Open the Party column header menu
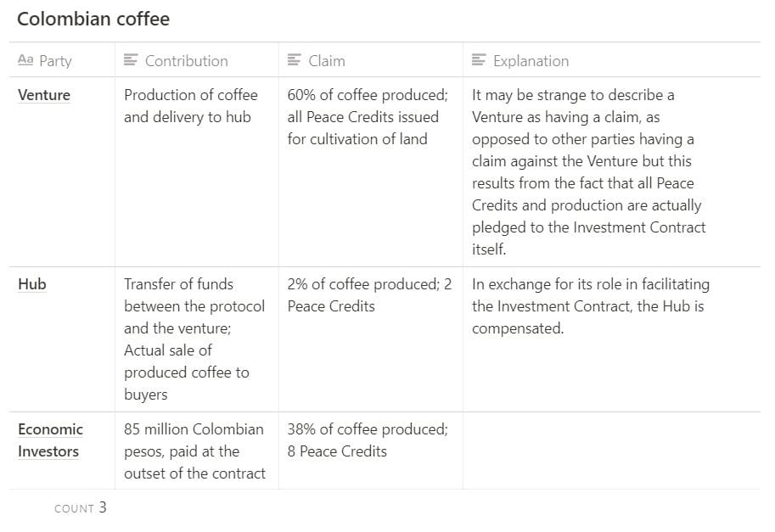Screen dimensions: 775x532 coord(62,60)
